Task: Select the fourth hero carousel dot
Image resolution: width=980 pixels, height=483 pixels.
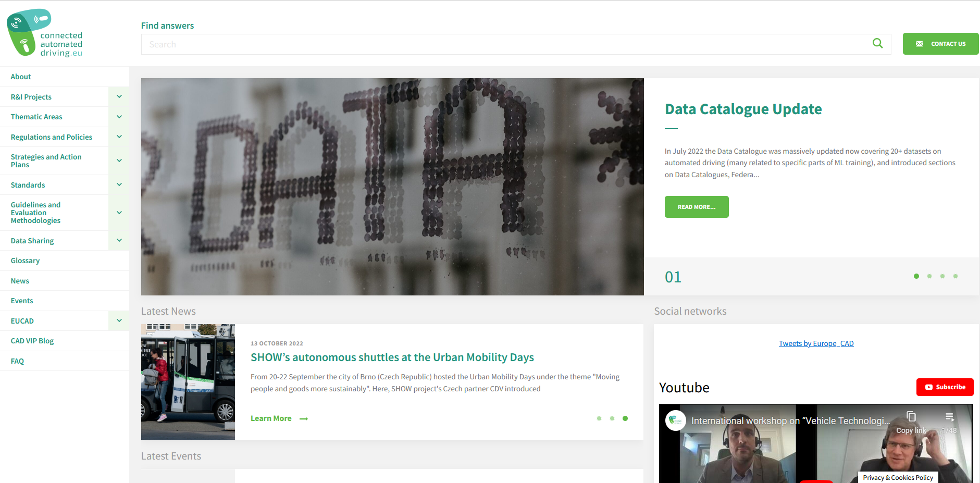Action: (x=955, y=276)
